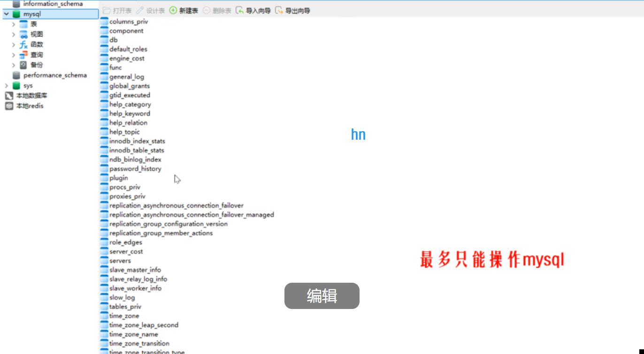Image resolution: width=644 pixels, height=354 pixels.
Task: Click the gray performance_schema database icon
Action: (x=16, y=75)
